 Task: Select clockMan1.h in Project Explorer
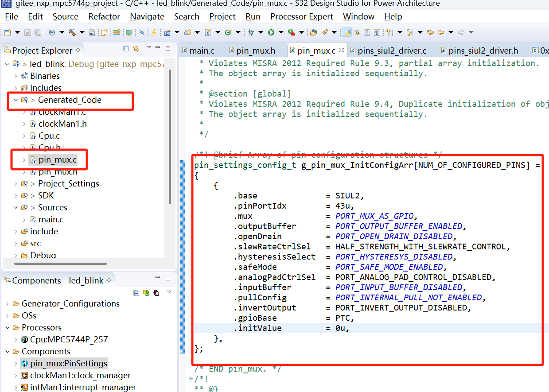[58, 124]
